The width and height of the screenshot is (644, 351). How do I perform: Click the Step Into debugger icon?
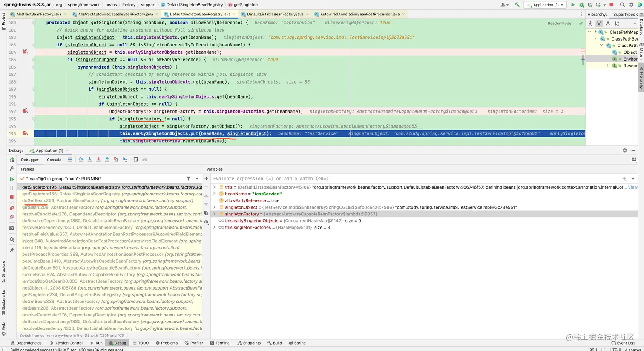point(89,160)
